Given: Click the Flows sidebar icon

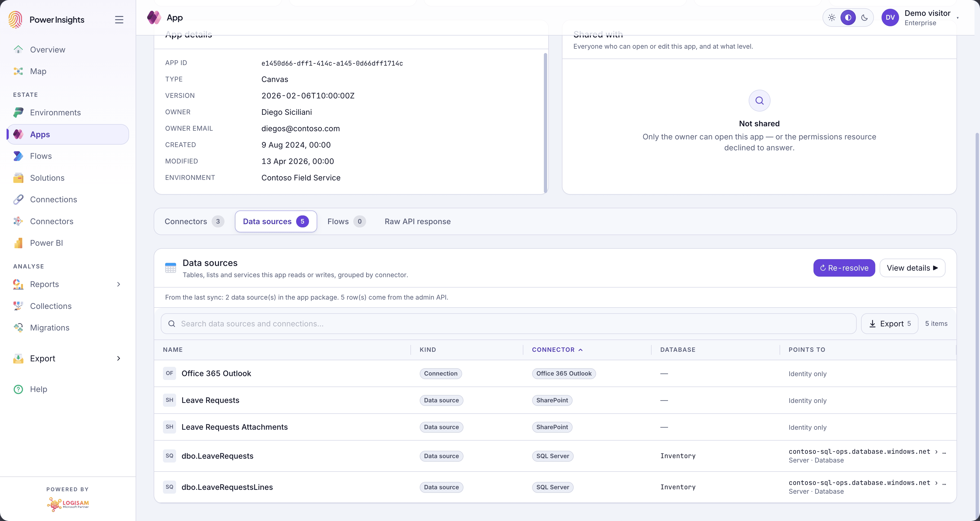Looking at the screenshot, I should point(18,156).
